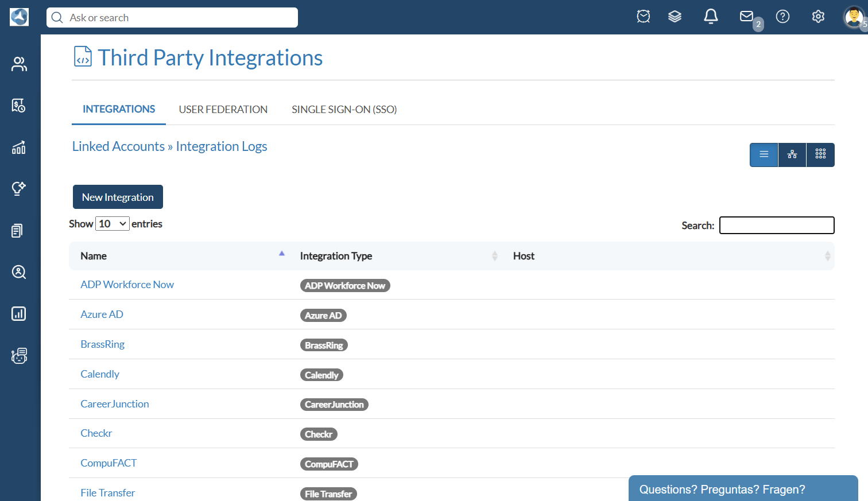Image resolution: width=868 pixels, height=501 pixels.
Task: Open BrassRing integration link
Action: click(102, 344)
